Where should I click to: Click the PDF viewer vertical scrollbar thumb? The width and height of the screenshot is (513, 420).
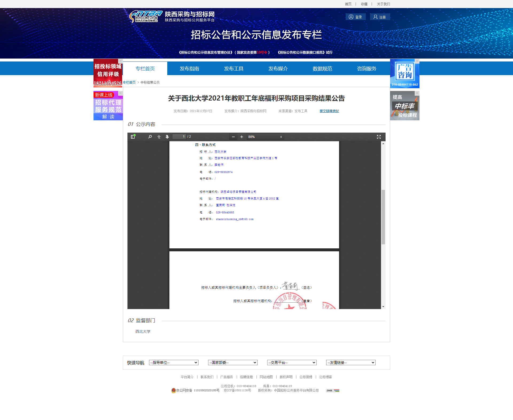pyautogui.click(x=383, y=217)
